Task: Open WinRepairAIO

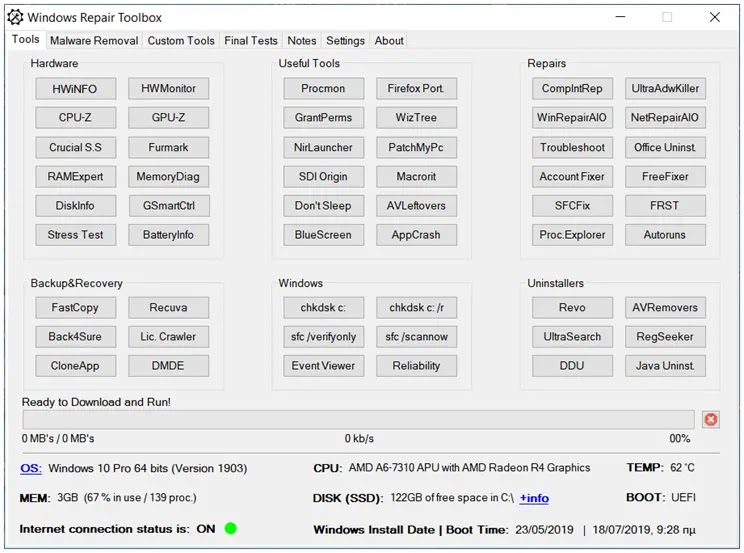Action: point(572,118)
